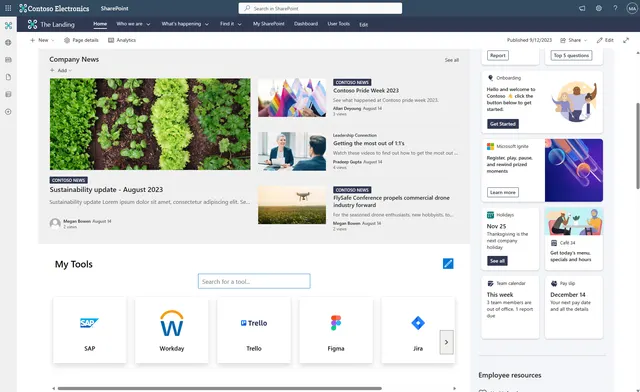Open the Workday tool tile
640x392 pixels.
click(172, 330)
